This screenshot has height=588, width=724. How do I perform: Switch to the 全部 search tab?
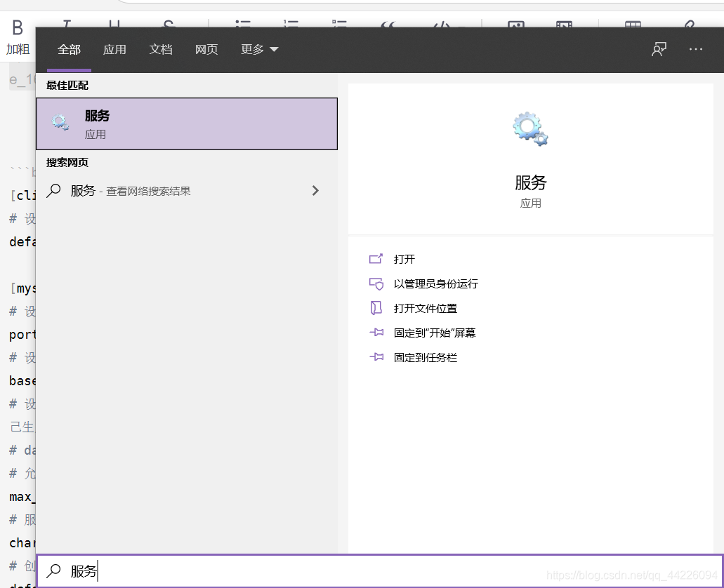(69, 49)
